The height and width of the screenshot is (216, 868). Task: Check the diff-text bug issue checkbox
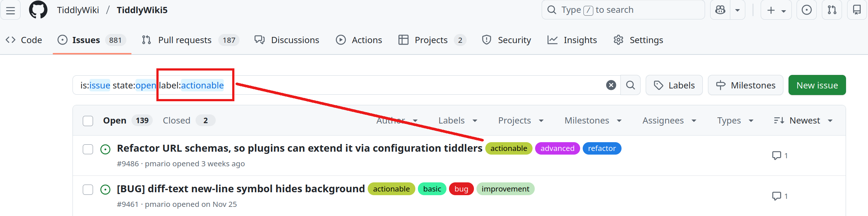click(88, 189)
